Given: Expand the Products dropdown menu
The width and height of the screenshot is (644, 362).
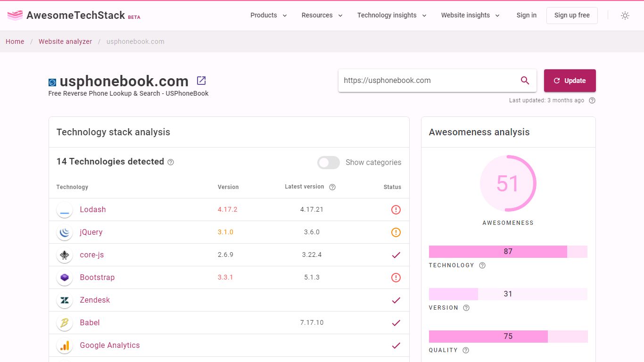Looking at the screenshot, I should click(x=269, y=16).
